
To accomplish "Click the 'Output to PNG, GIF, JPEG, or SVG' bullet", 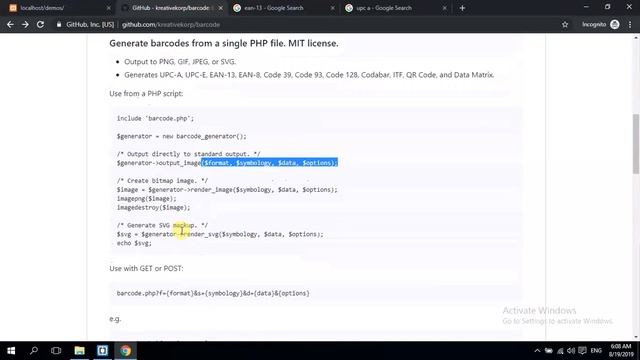I will (x=180, y=62).
